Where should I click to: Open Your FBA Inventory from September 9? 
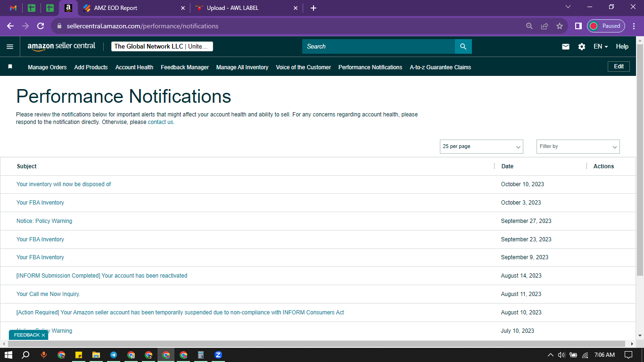(x=40, y=257)
